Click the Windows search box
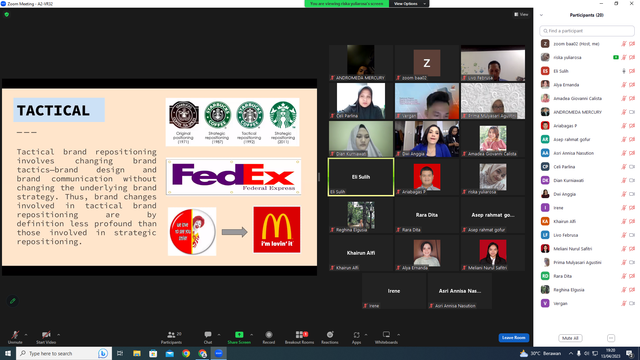This screenshot has height=360, width=640. pos(63,353)
